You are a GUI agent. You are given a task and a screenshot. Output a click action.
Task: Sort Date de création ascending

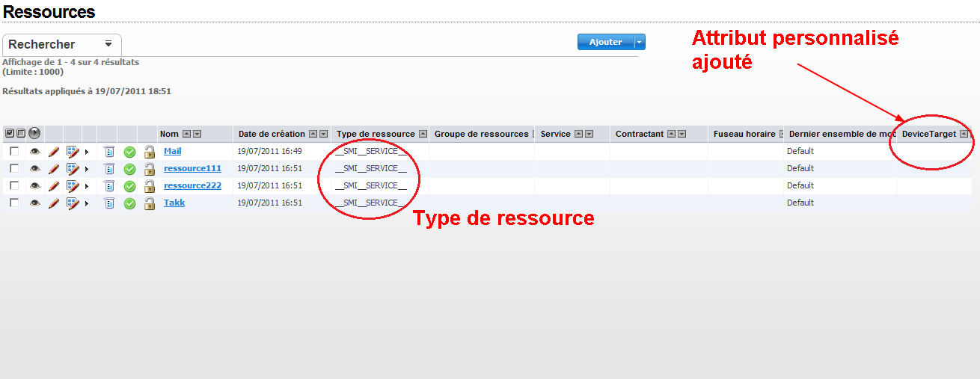[313, 135]
